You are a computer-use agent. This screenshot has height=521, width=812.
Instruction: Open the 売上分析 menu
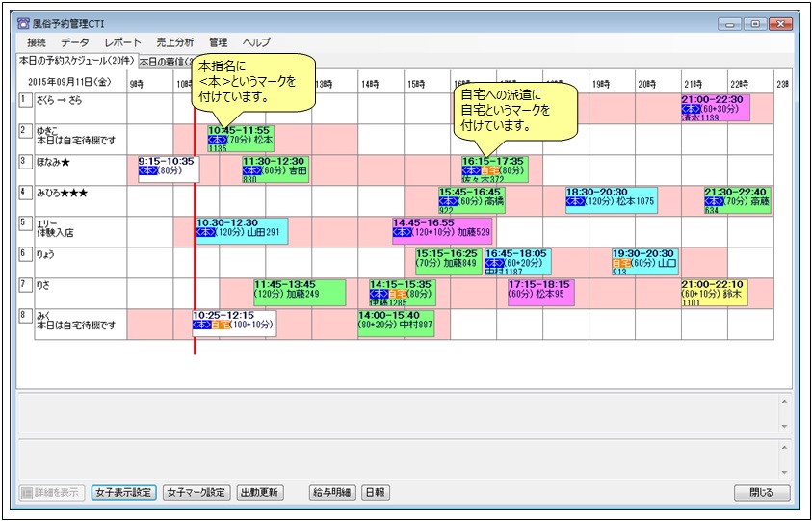(x=174, y=42)
